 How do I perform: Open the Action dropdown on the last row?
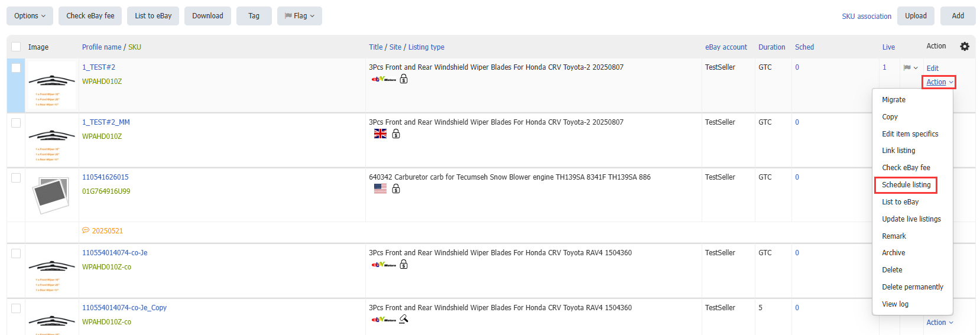click(940, 323)
